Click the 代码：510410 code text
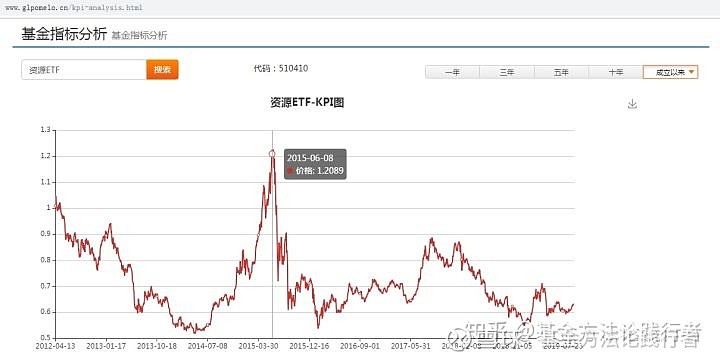This screenshot has width=720, height=361. pyautogui.click(x=281, y=68)
